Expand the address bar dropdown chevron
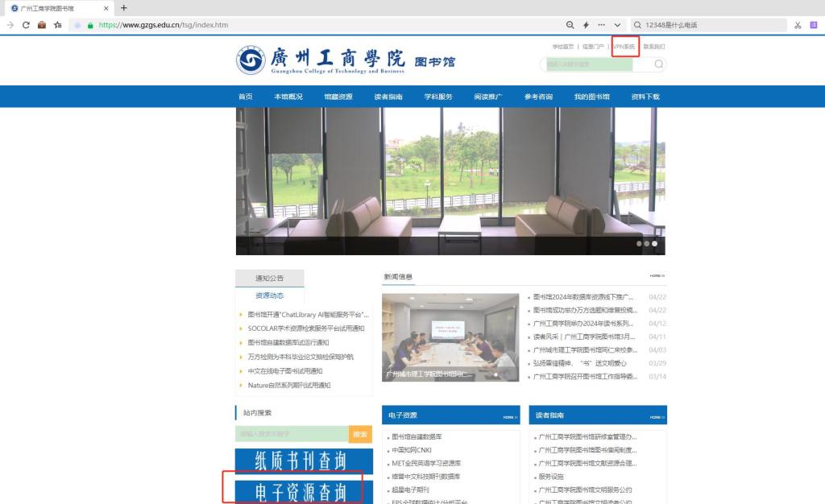This screenshot has width=825, height=504. pos(617,25)
